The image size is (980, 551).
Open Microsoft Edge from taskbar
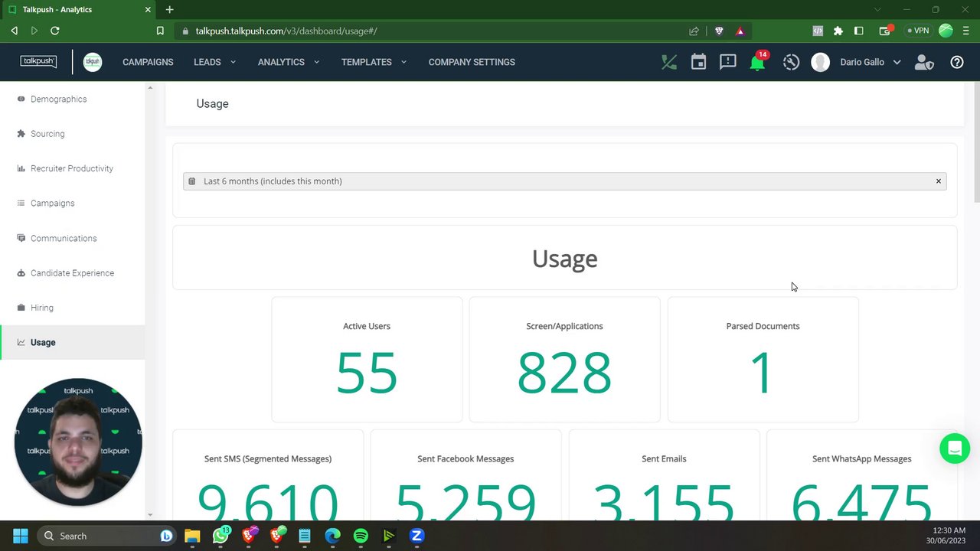[x=332, y=536]
